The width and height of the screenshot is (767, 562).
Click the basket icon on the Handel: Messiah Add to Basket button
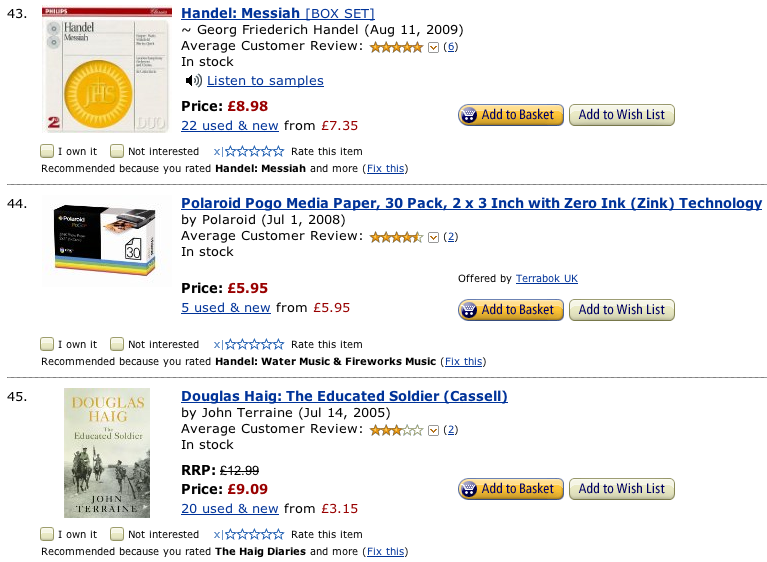(469, 115)
